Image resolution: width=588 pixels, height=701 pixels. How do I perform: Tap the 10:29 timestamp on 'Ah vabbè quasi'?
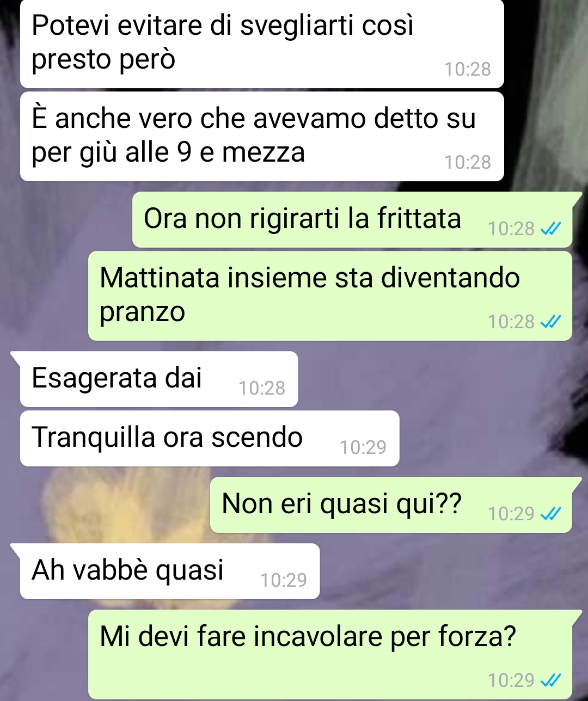284,580
